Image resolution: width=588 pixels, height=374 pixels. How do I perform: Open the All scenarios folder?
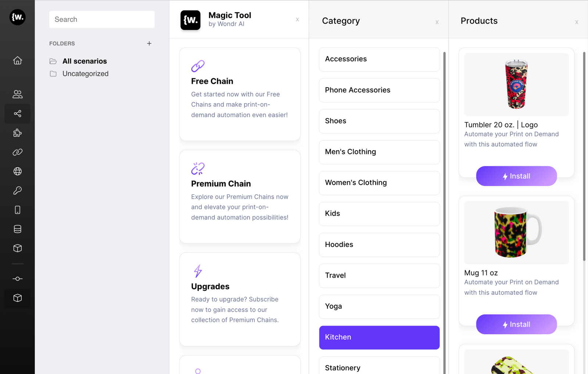coord(85,61)
